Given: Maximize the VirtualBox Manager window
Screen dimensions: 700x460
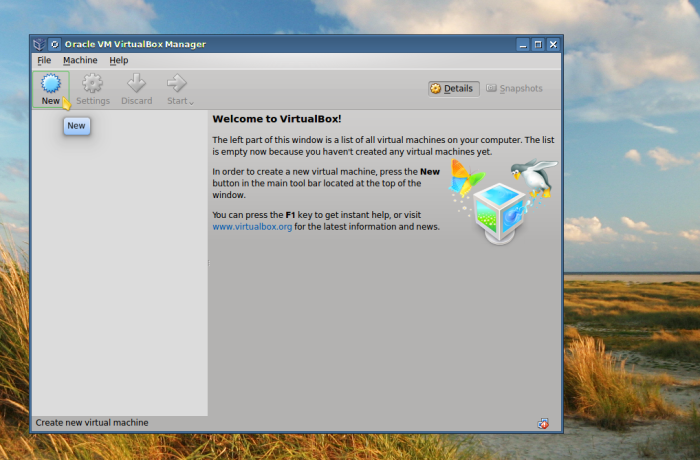Looking at the screenshot, I should [538, 44].
